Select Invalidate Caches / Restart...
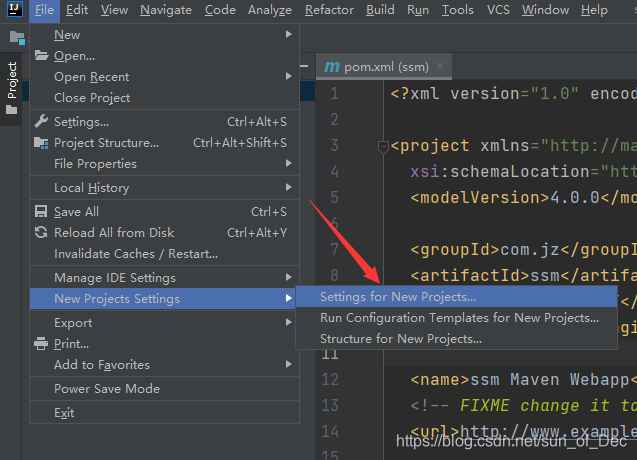This screenshot has height=460, width=637. [165, 254]
